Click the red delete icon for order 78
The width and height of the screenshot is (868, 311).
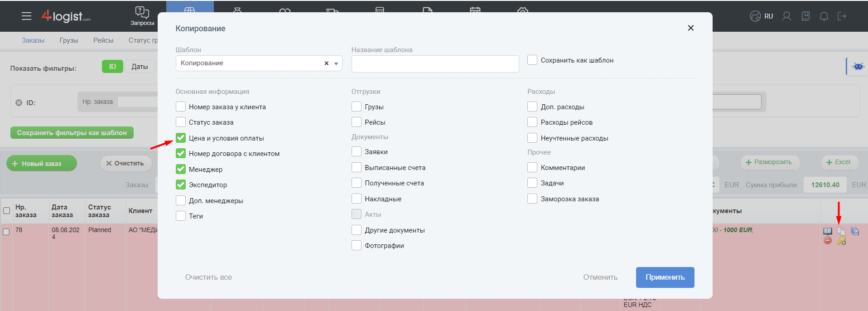tap(828, 241)
